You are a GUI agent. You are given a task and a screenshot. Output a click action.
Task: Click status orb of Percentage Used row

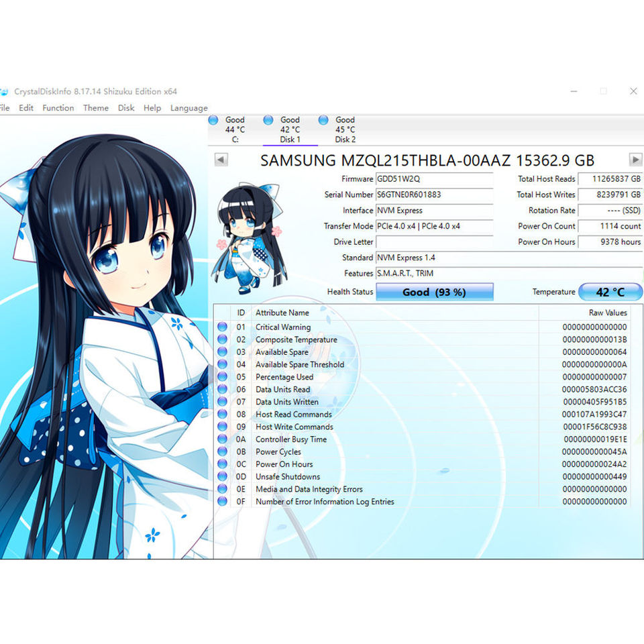pos(222,376)
